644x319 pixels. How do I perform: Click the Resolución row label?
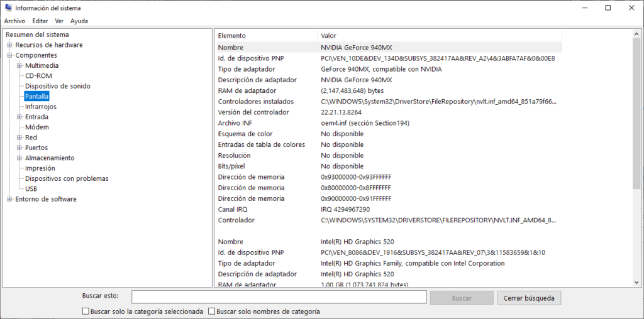pyautogui.click(x=234, y=155)
